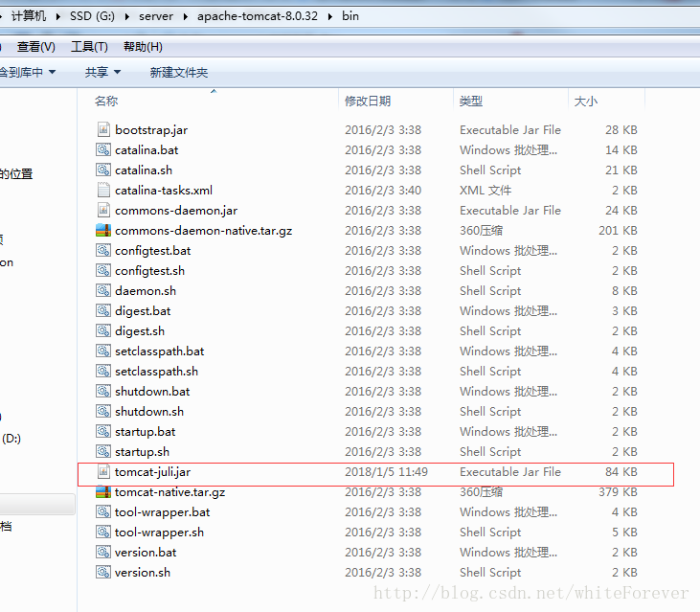This screenshot has width=700, height=612.
Task: Click the configtest.sh file icon
Action: point(103,270)
